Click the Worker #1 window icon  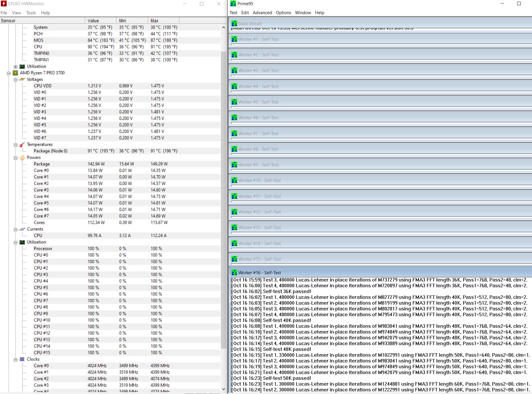tap(234, 39)
